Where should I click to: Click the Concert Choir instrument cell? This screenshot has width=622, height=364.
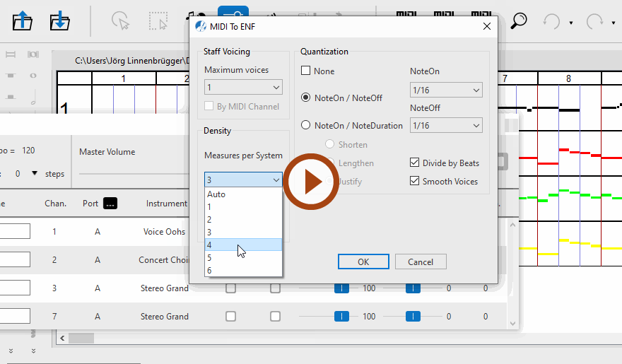point(164,260)
